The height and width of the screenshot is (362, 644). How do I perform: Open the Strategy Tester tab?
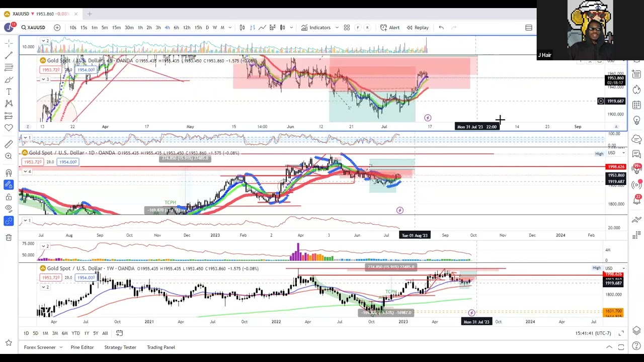[120, 347]
